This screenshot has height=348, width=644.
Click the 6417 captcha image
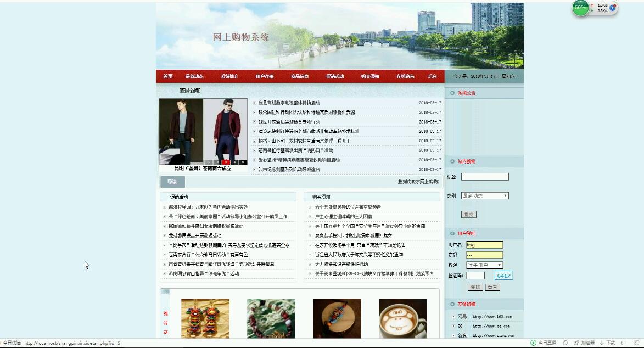point(503,276)
